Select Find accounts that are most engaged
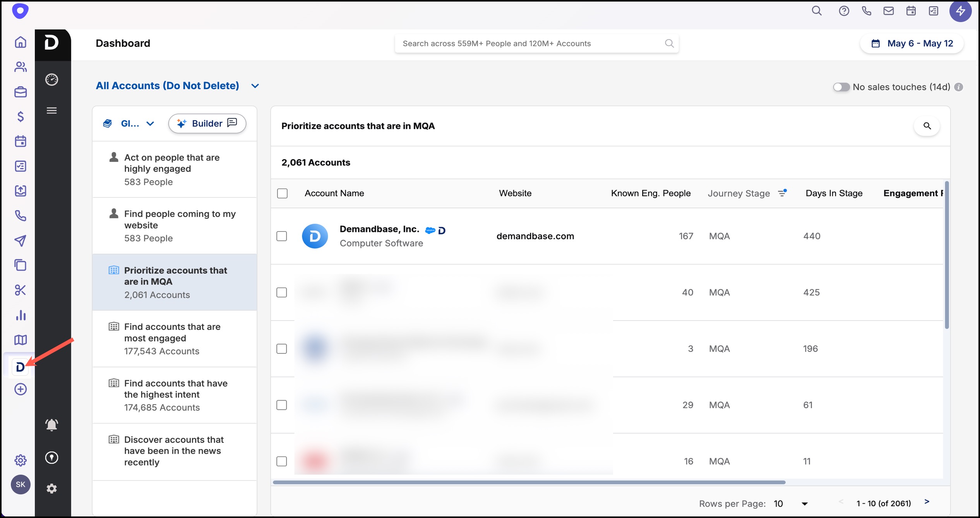 tap(175, 339)
